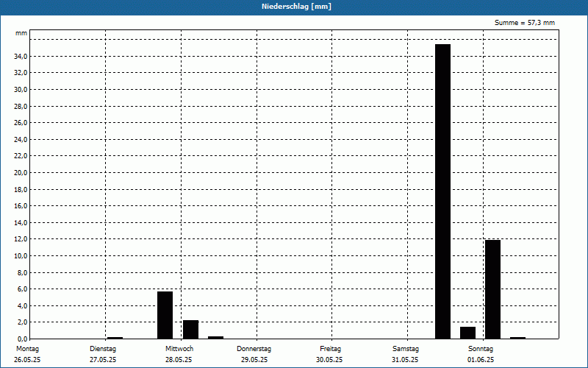Click the date 26.05.25
Screen dimensions: 588x368
27,360
